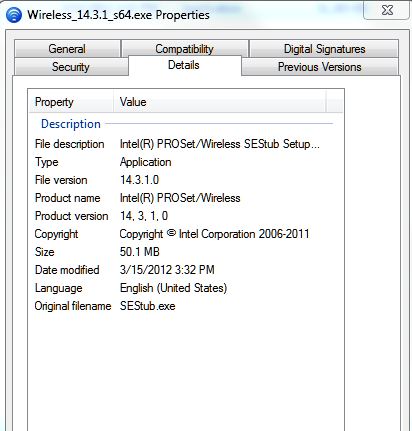Select the 14.3.1.0 file version value
This screenshot has width=412, height=431.
[139, 180]
